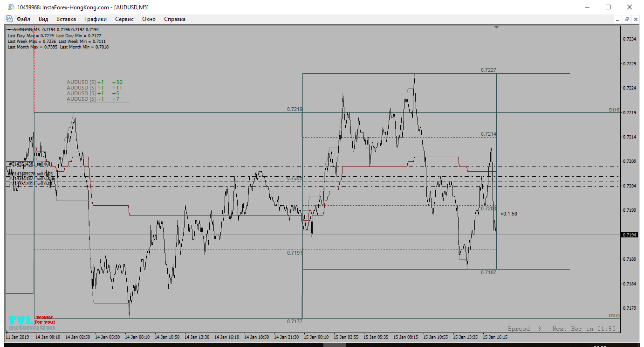Image resolution: width=644 pixels, height=347 pixels.
Task: Click the horizontal scrollbar thumb below chart
Action: (x=335, y=345)
